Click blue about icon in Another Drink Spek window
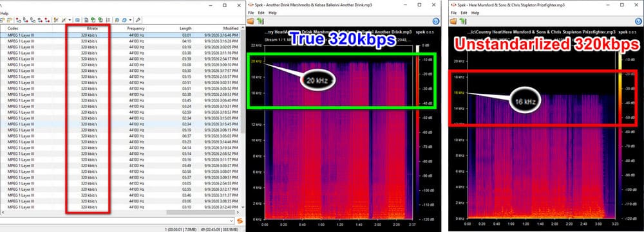The image size is (644, 232). tap(436, 21)
